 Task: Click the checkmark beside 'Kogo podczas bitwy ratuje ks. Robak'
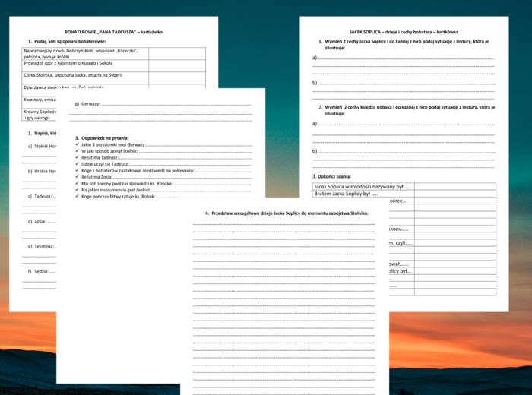(78, 196)
